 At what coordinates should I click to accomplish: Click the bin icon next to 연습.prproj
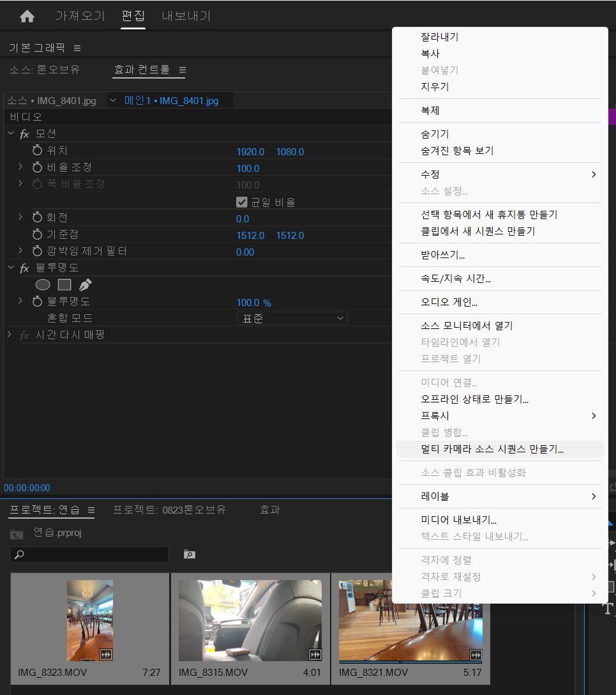16,535
